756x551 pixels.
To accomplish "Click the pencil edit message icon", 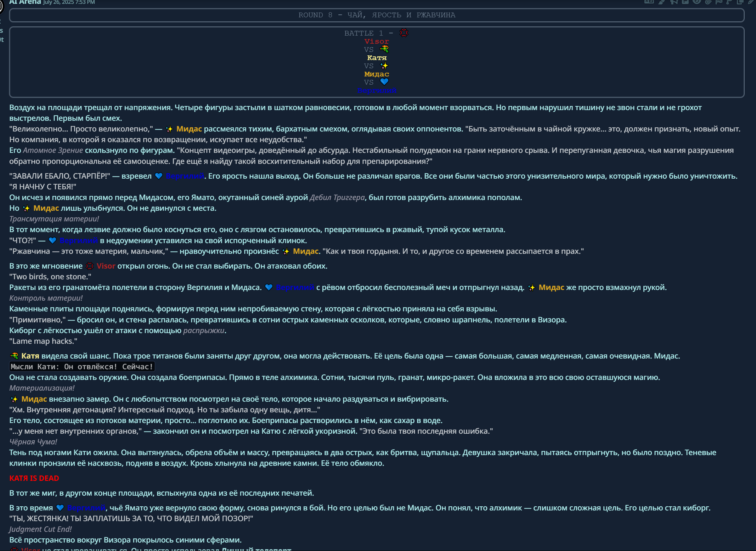I will 751,1.
